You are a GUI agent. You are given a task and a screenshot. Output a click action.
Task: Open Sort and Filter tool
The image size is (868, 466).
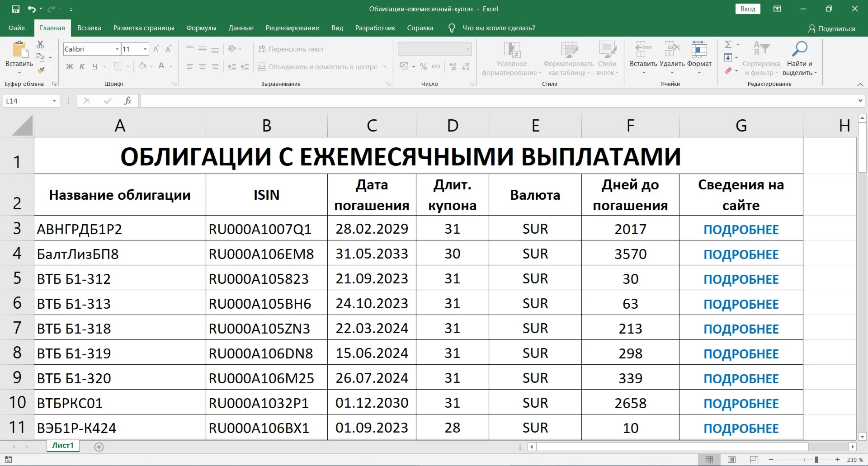[x=761, y=58]
